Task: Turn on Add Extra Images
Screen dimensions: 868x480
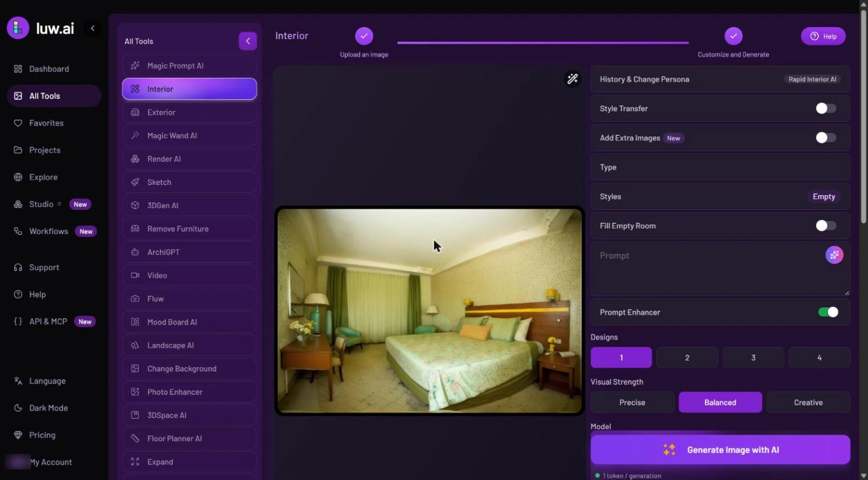Action: (826, 138)
